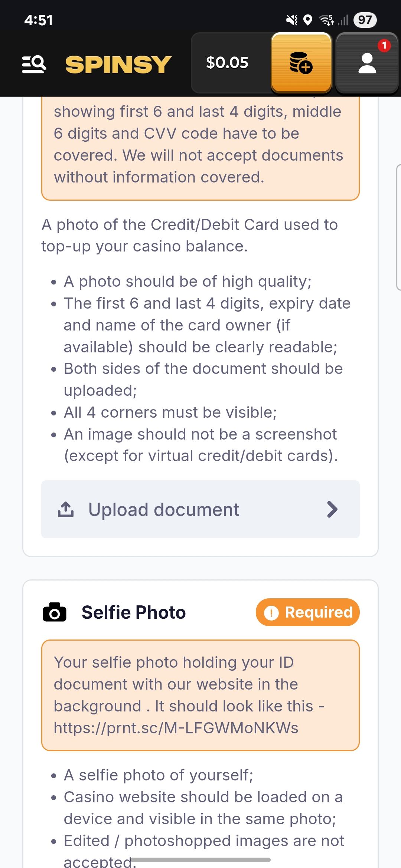Tap the Wi-Fi status icon

pos(327,20)
